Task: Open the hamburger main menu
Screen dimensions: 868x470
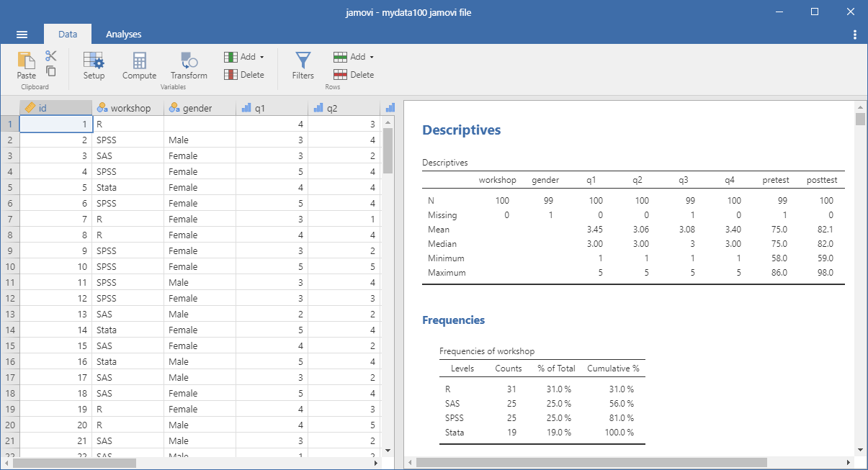Action: [22, 35]
